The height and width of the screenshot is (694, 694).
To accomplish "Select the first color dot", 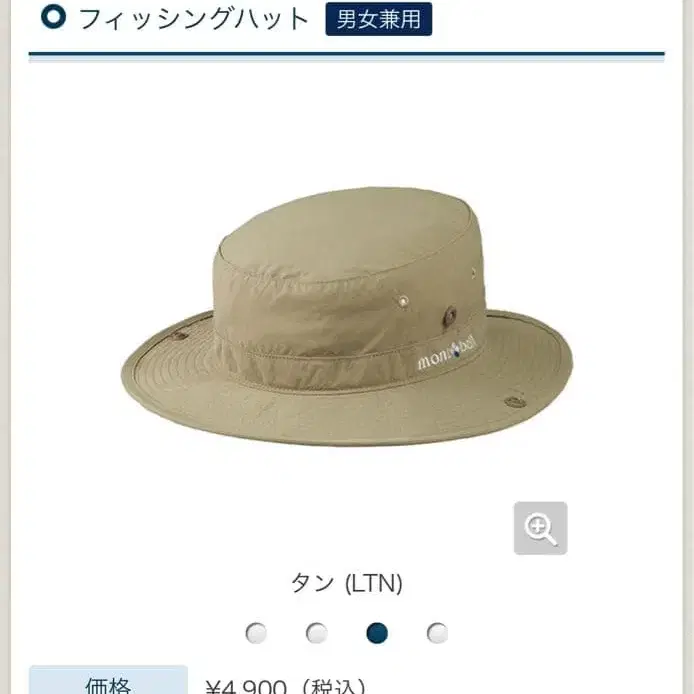I will coord(256,632).
